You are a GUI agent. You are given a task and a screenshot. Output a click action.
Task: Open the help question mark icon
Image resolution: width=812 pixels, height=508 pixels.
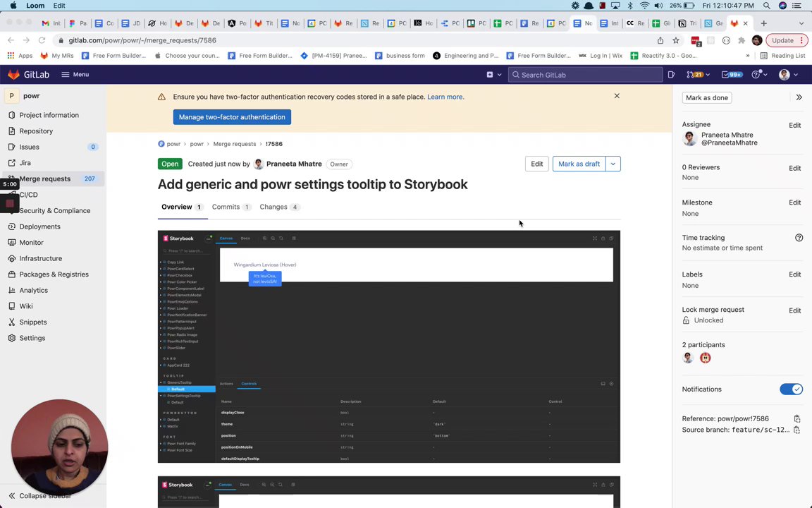pyautogui.click(x=758, y=75)
